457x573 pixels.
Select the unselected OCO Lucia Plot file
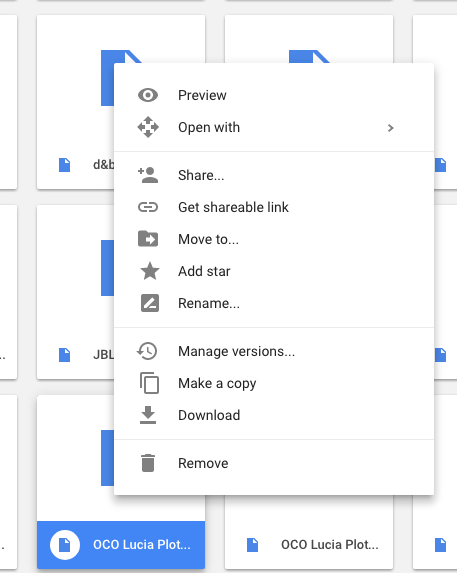(309, 544)
